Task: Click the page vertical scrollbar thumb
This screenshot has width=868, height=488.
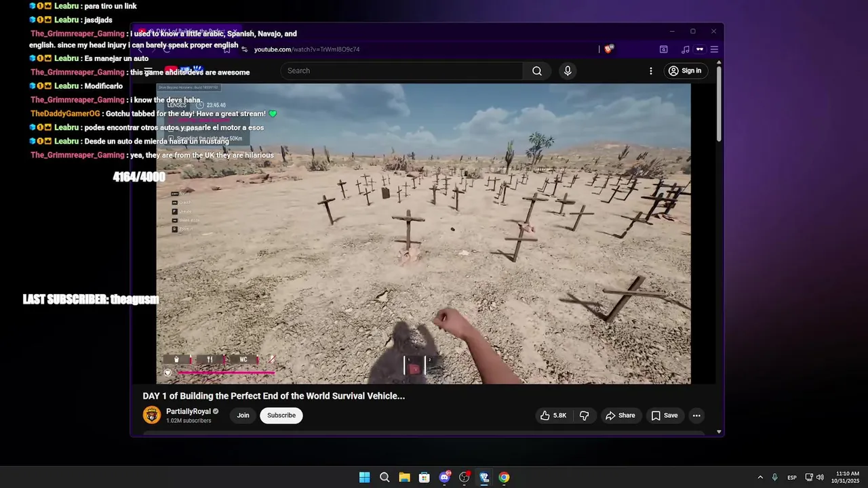Action: point(719,104)
